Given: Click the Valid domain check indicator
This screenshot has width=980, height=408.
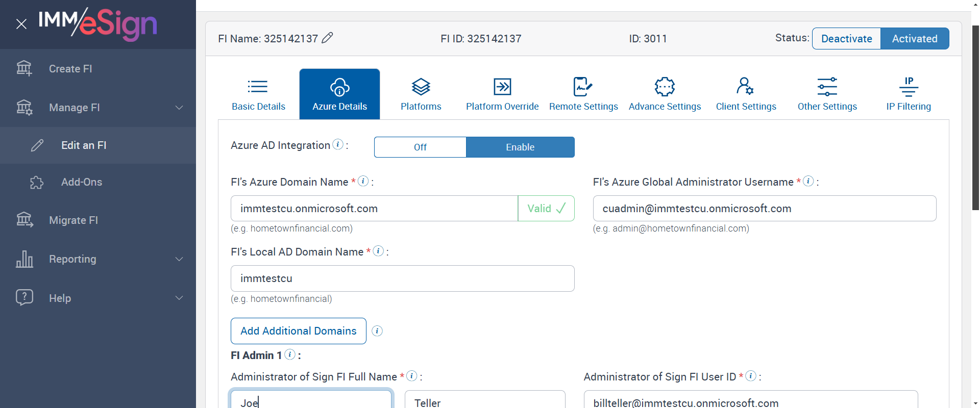Looking at the screenshot, I should 546,209.
